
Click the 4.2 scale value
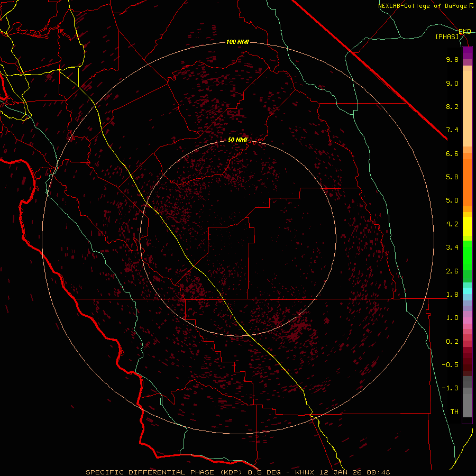pyautogui.click(x=452, y=224)
